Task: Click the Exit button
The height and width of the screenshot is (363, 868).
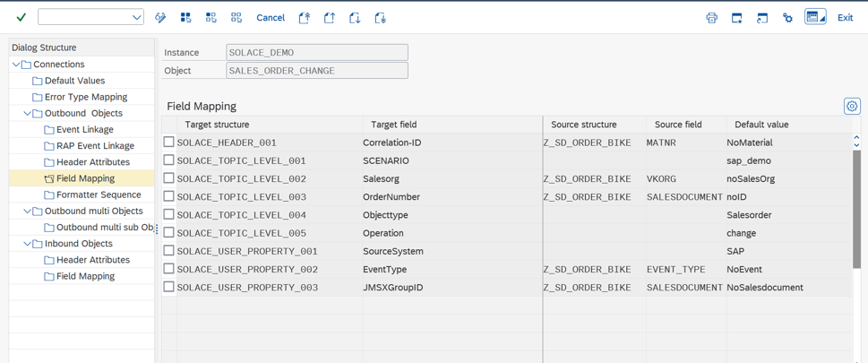Action: 846,18
